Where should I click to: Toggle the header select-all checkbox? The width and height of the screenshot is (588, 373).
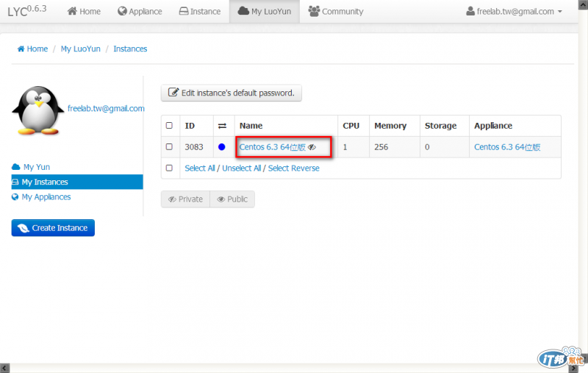tap(169, 125)
